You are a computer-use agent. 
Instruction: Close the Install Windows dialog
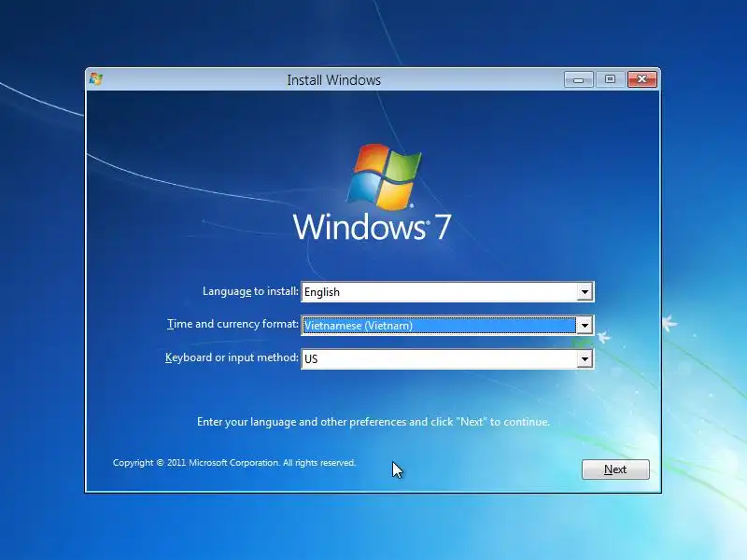click(x=641, y=79)
